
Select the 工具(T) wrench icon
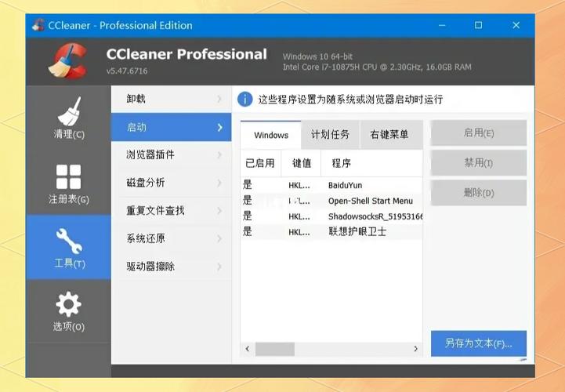[69, 241]
